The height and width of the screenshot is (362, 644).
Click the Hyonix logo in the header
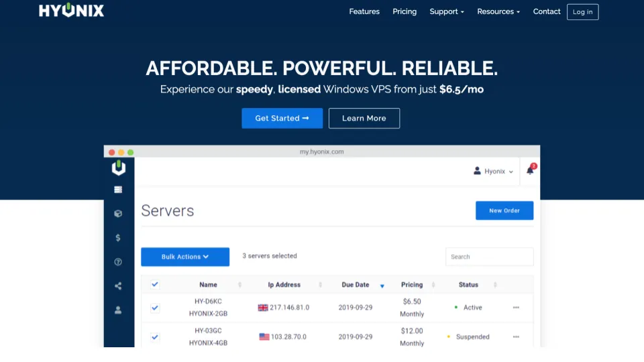(72, 10)
